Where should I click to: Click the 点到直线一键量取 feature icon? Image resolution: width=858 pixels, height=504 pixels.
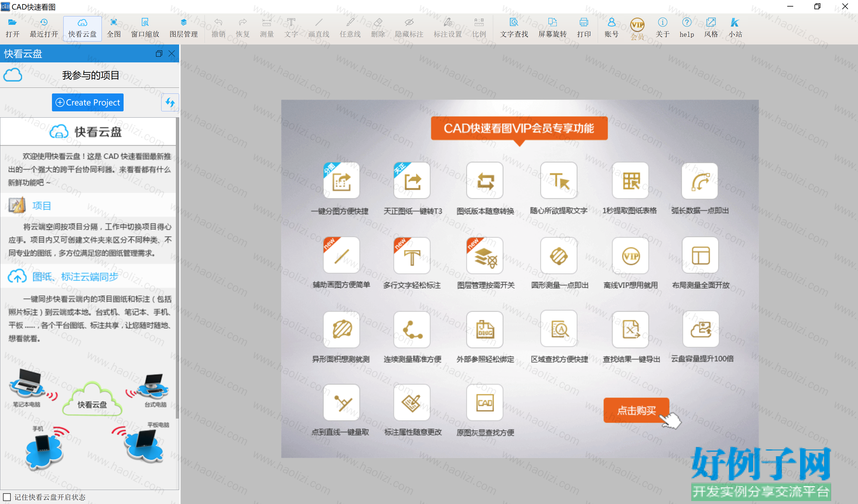click(341, 402)
